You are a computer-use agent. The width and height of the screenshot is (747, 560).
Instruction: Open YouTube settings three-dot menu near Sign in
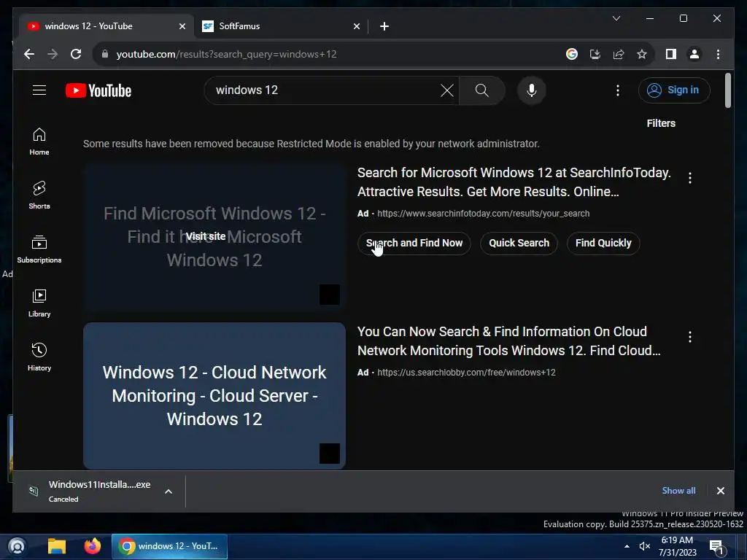(x=618, y=90)
